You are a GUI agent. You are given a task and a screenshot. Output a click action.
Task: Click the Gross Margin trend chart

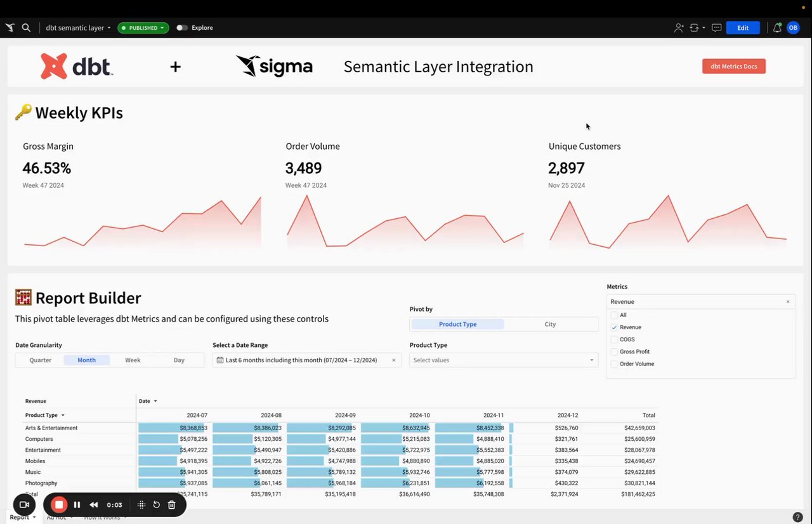pos(143,222)
